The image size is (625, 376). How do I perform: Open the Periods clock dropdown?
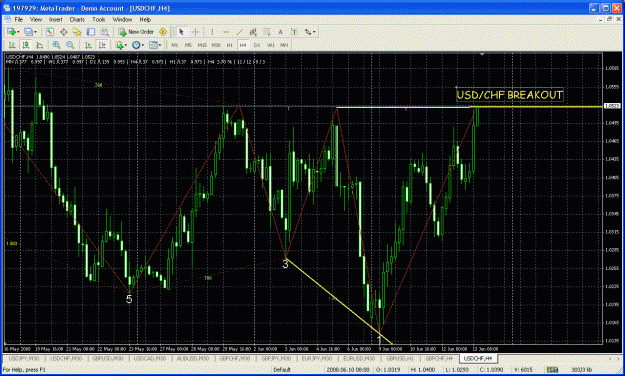(138, 45)
